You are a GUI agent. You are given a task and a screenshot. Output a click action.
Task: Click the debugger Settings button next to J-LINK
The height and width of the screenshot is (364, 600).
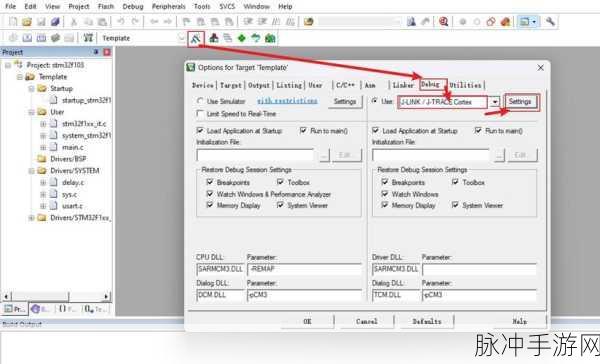(520, 102)
